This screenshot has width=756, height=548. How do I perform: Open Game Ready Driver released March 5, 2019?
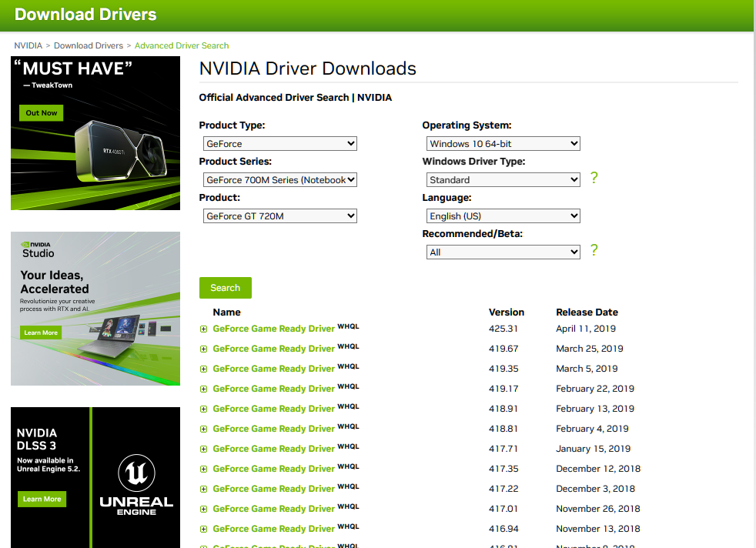(x=274, y=369)
